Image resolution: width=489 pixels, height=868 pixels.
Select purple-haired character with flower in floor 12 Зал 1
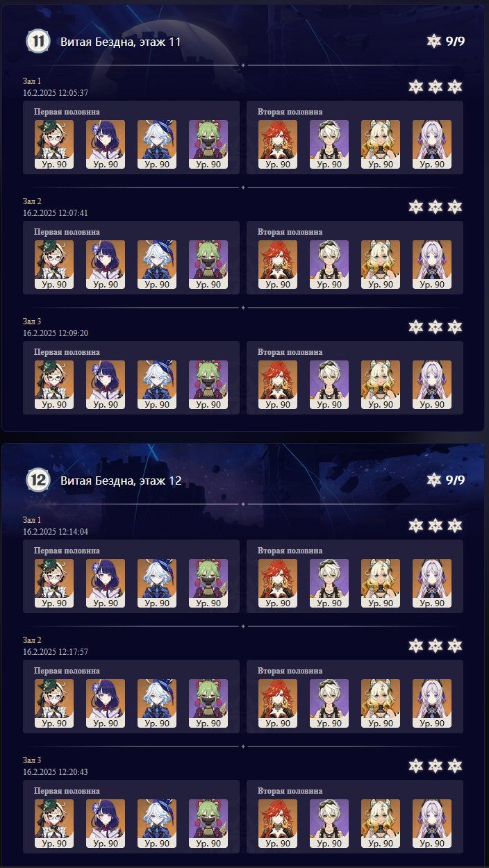[x=106, y=583]
